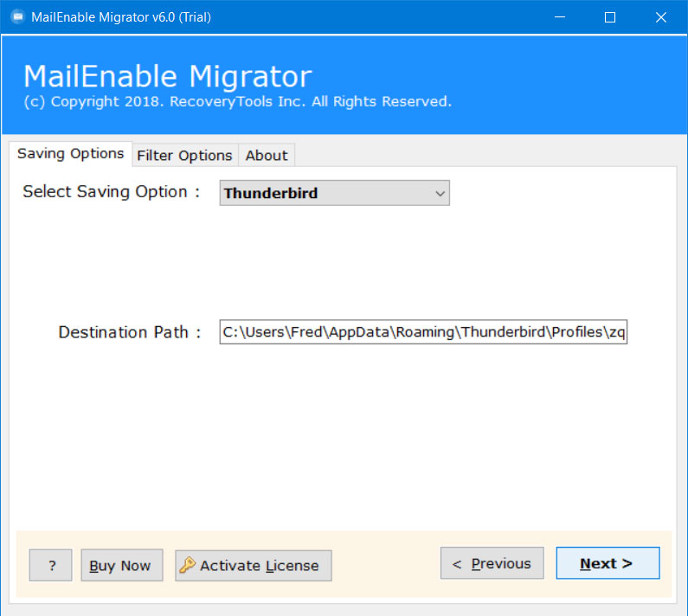This screenshot has height=616, width=688.
Task: Open the Filter Options tab
Action: pyautogui.click(x=184, y=156)
